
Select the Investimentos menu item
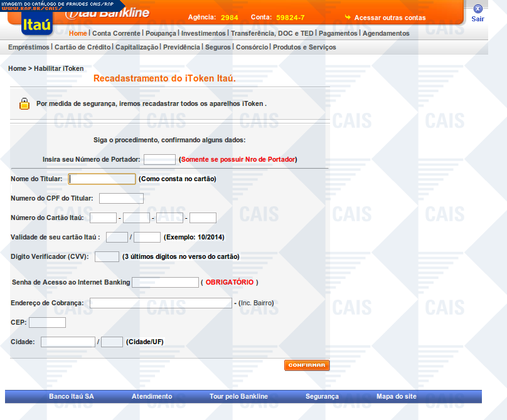pyautogui.click(x=203, y=33)
